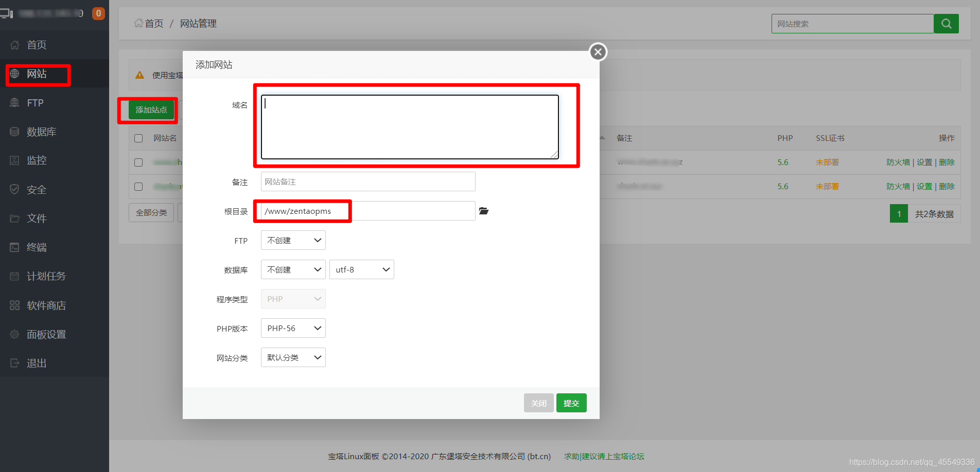Click 设置 link in first row

(x=924, y=162)
